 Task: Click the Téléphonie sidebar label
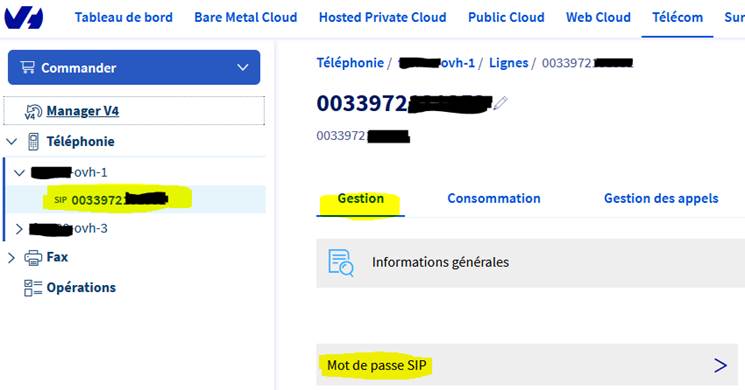[80, 142]
